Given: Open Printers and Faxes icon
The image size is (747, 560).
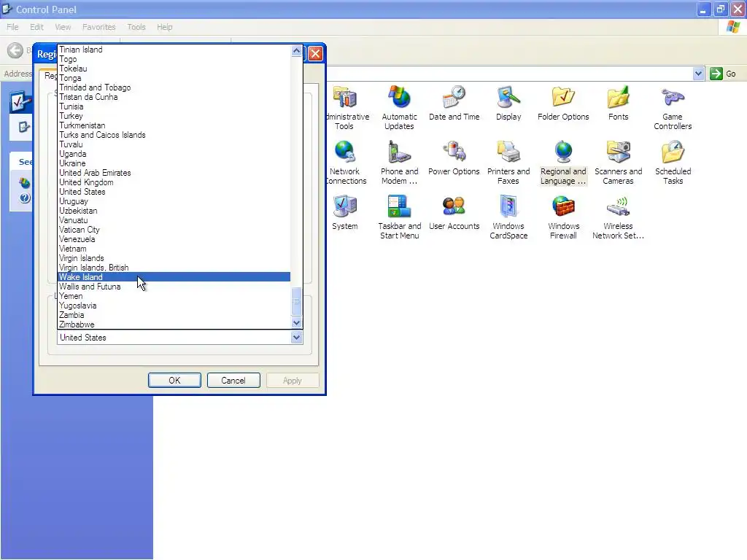Looking at the screenshot, I should [x=508, y=152].
